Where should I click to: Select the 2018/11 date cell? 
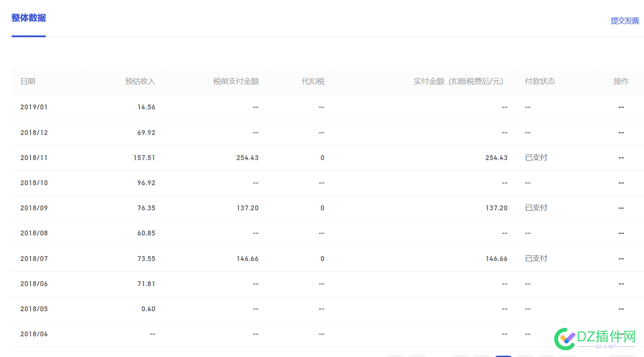(34, 158)
